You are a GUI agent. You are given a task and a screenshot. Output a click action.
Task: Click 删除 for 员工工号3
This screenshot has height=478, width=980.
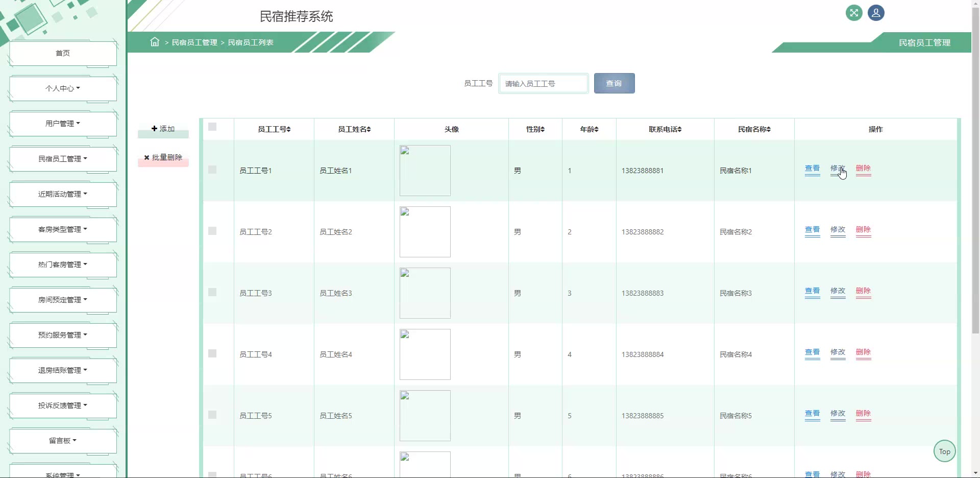pos(863,292)
